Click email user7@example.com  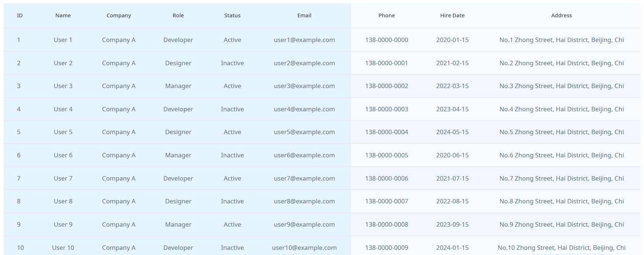[304, 178]
